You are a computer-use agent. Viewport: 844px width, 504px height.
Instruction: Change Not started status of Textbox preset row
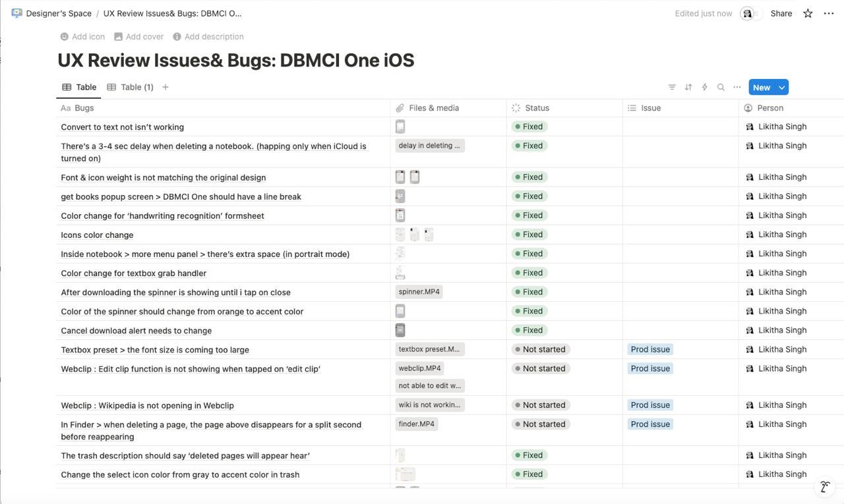pos(540,349)
